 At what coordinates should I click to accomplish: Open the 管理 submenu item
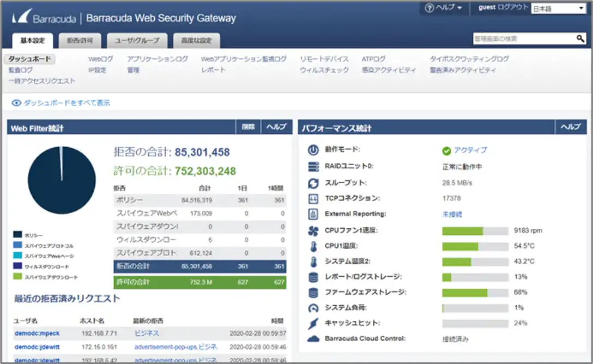(x=133, y=70)
